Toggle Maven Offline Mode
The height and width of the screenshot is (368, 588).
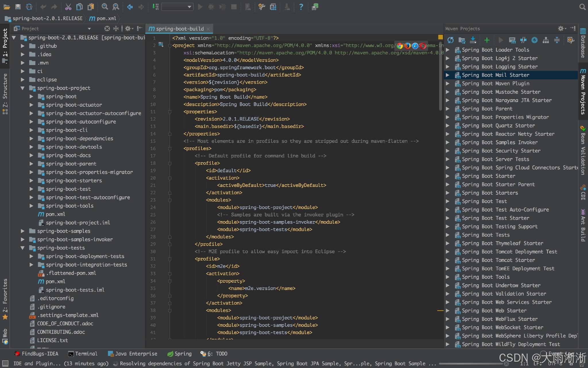click(x=523, y=40)
